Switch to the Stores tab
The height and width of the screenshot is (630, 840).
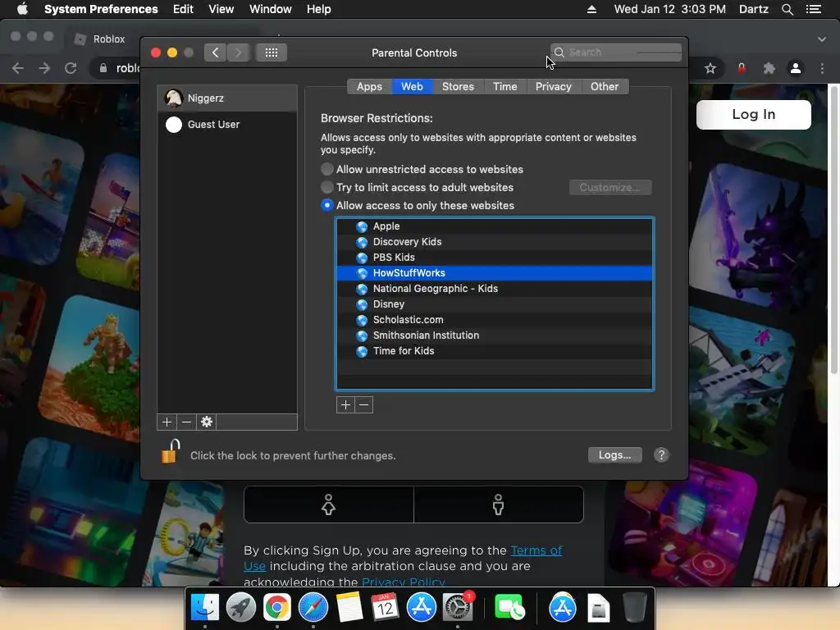point(458,86)
